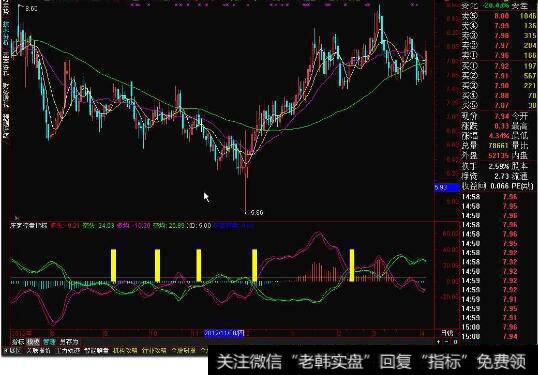Select the 卖⑤ 8.00 ask row
Screen dimensions: 538x375
point(499,16)
